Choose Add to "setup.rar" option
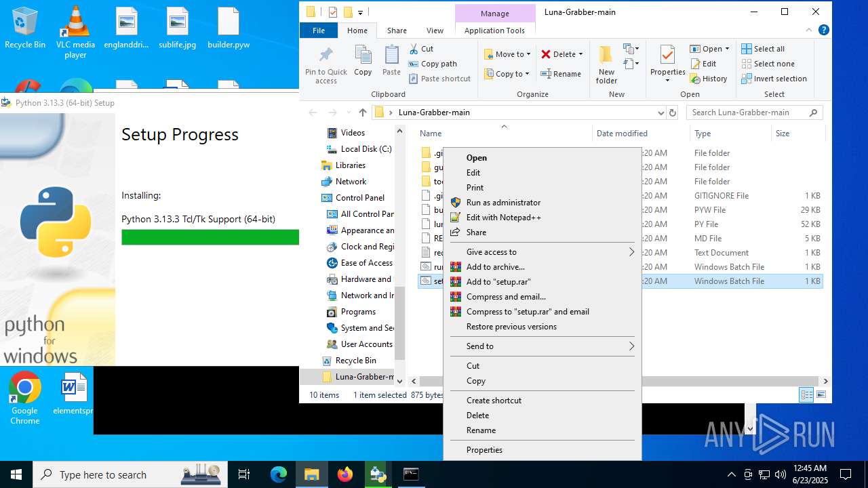 click(542, 282)
